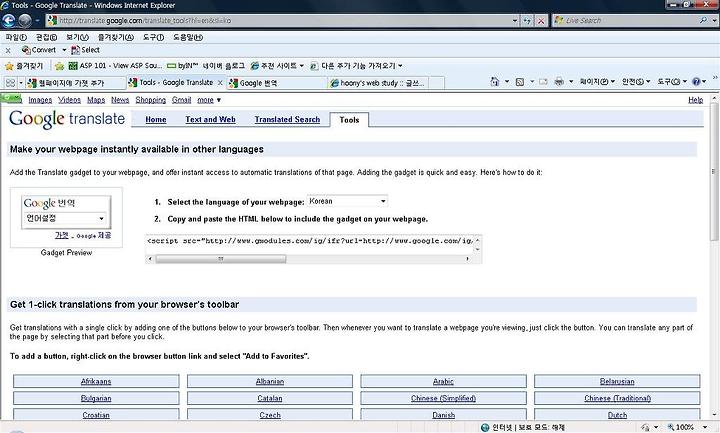Click the browser Forward arrow button

(25, 21)
